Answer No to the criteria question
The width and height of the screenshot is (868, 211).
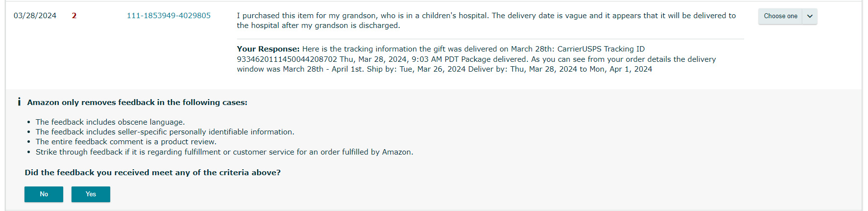coord(44,194)
